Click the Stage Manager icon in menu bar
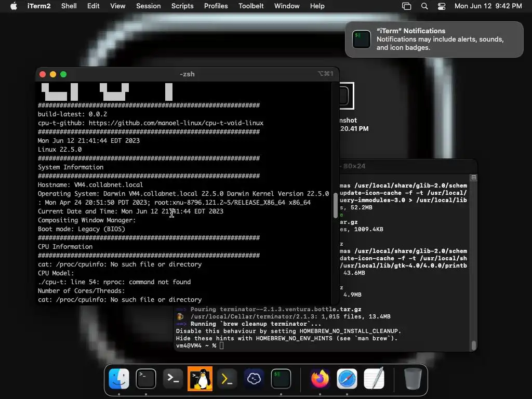532x399 pixels. point(406,6)
